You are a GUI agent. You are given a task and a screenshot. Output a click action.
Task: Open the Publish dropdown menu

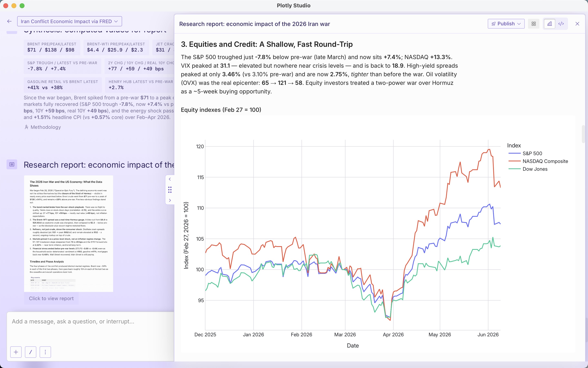point(506,24)
